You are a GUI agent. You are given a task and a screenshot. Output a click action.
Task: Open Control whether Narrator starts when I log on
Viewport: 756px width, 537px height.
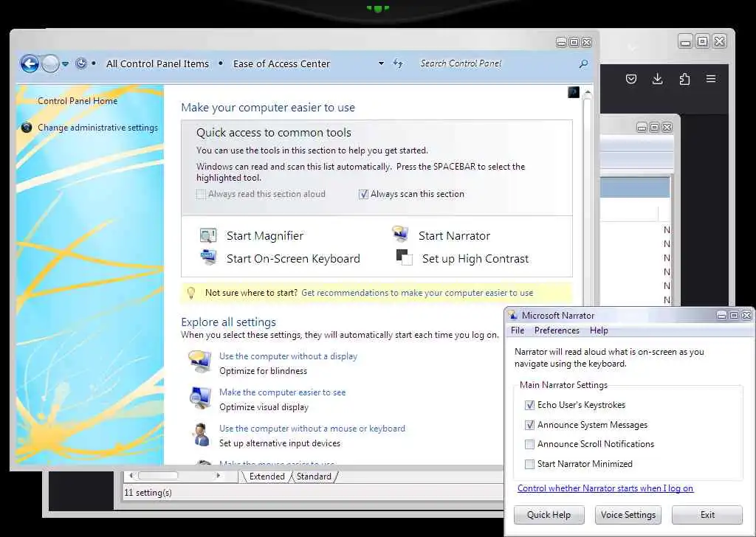605,488
